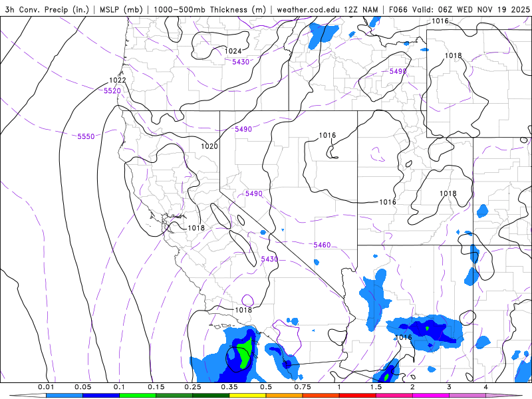532x399 pixels.
Task: Click the 0.05 legend value
Action: click(82, 387)
